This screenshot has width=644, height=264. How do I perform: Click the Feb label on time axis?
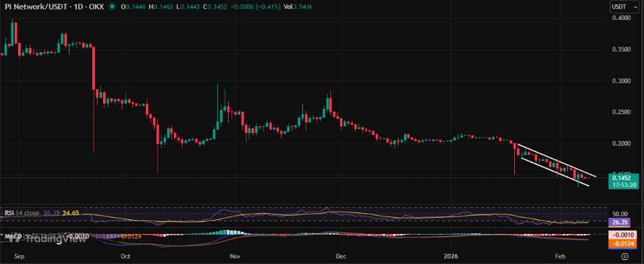click(x=560, y=256)
